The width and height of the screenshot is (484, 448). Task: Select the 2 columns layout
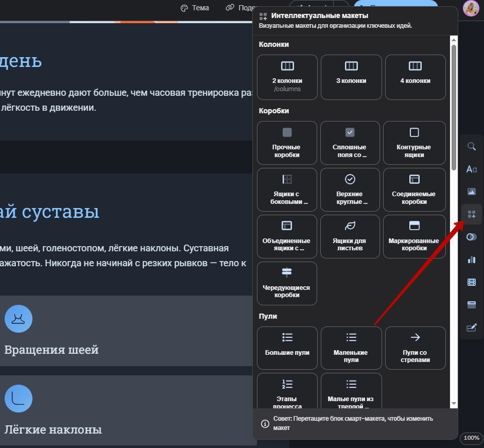(x=287, y=77)
